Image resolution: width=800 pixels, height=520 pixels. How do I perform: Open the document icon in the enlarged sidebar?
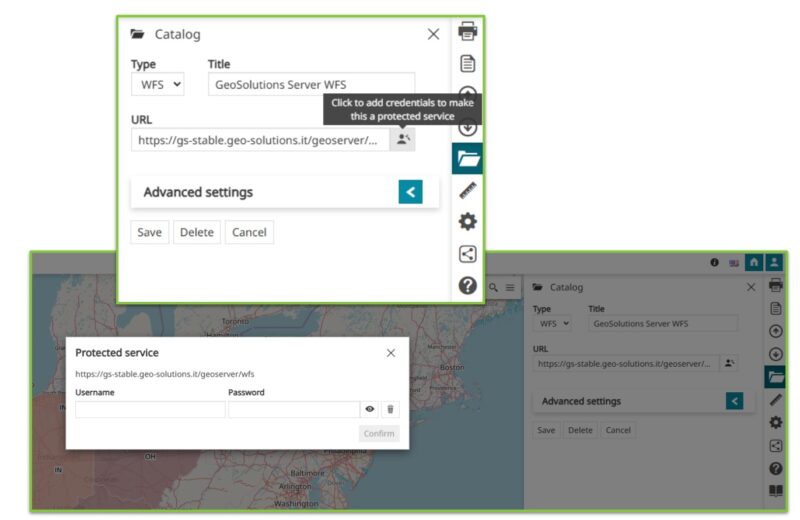[467, 63]
